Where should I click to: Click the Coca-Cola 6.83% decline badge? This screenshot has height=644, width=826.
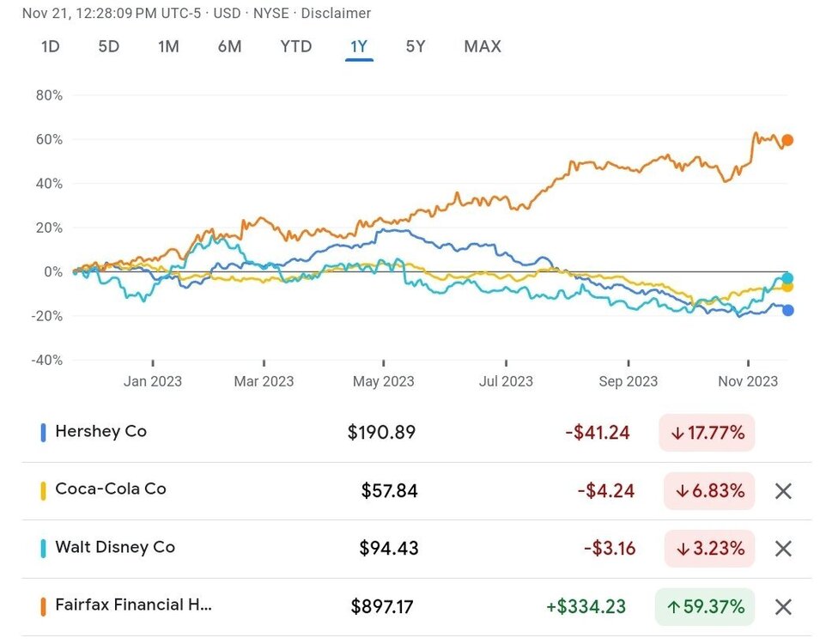(x=709, y=491)
